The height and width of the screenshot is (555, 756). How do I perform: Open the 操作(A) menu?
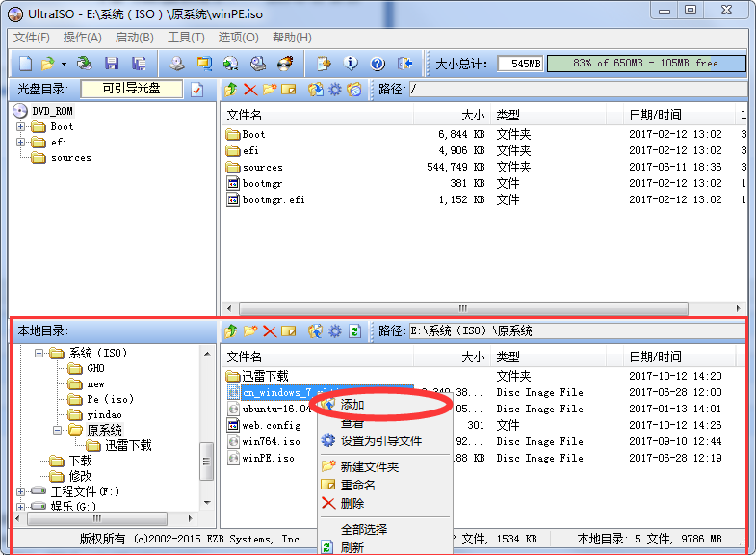83,38
